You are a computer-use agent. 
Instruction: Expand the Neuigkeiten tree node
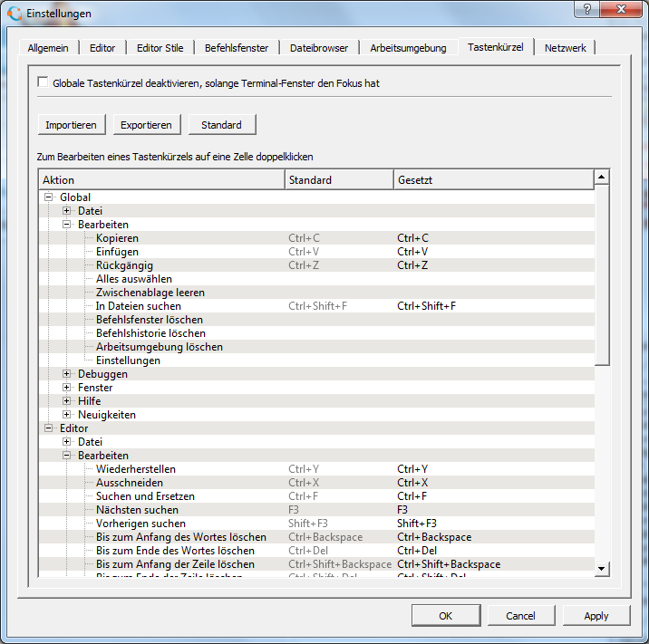coord(66,415)
